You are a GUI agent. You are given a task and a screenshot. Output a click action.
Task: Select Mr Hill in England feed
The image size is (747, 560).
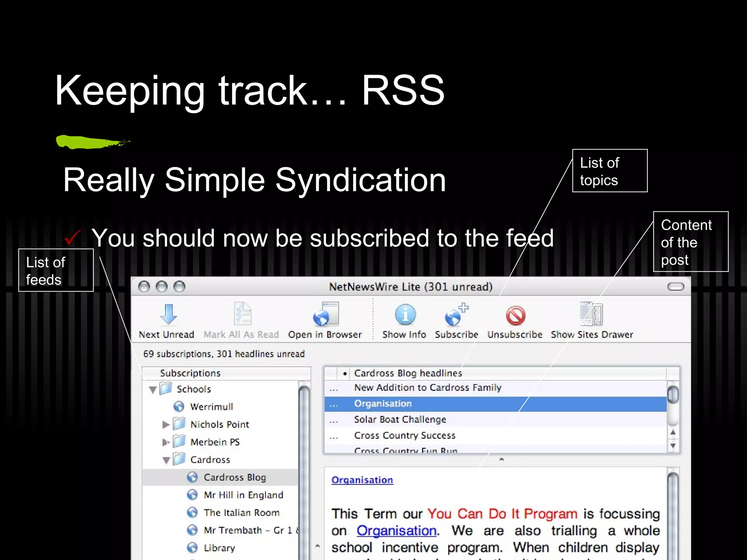[243, 495]
